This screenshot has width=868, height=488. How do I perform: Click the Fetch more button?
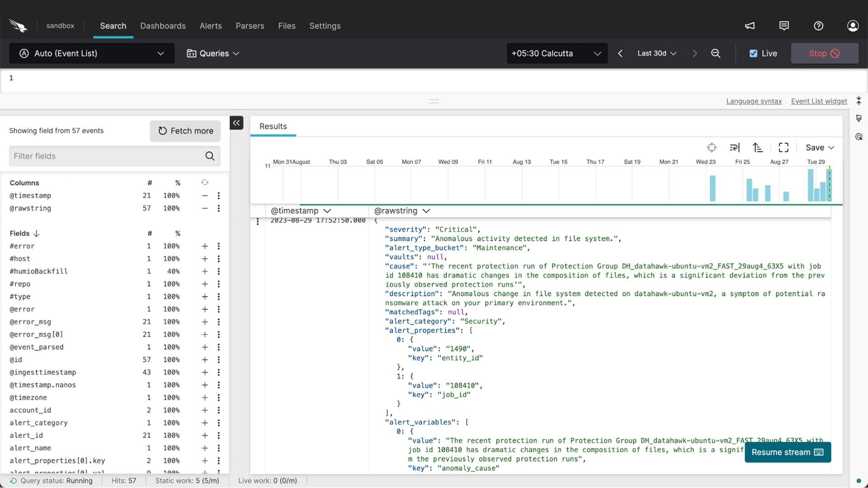(185, 131)
